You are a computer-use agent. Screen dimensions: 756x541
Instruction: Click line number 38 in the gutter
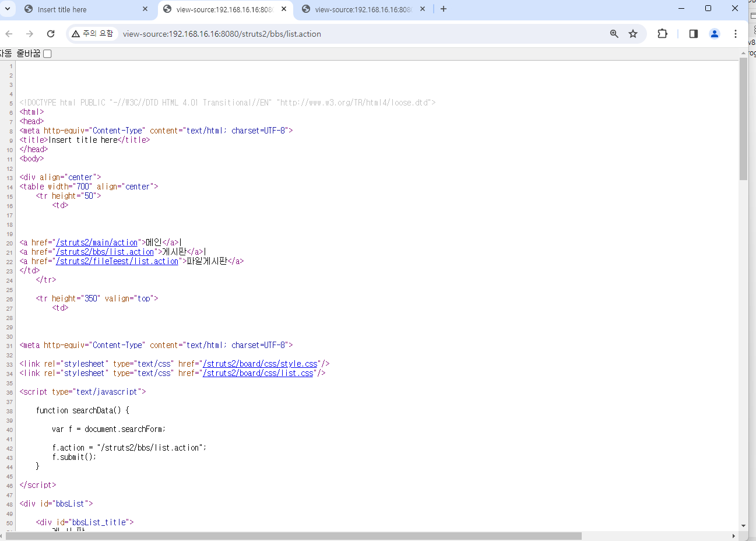pos(10,411)
